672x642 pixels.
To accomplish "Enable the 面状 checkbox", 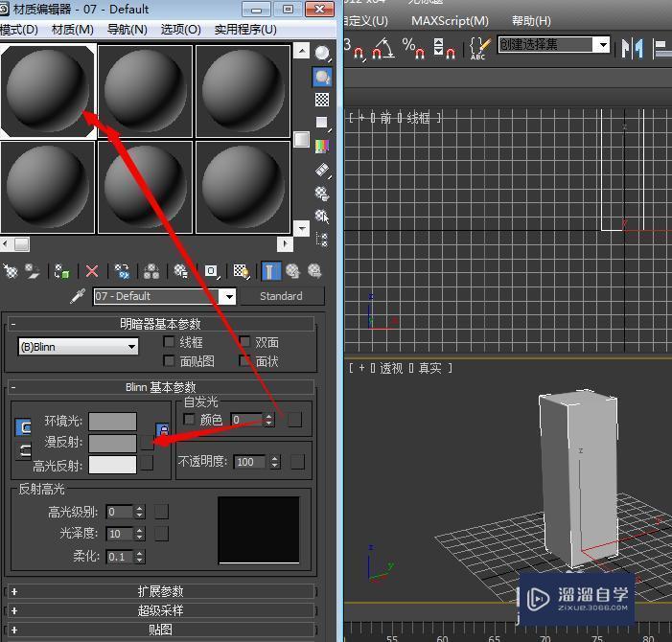I will (x=244, y=360).
